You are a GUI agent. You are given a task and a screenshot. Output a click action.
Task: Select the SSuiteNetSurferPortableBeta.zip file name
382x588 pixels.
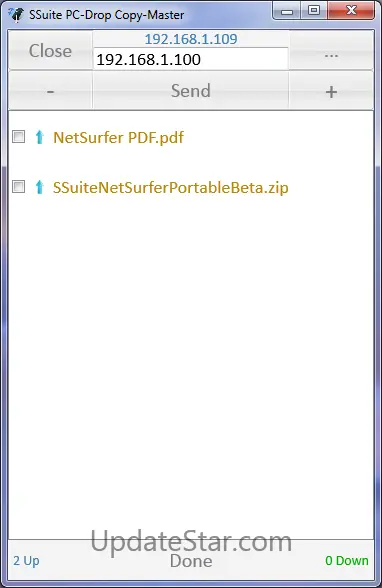[x=171, y=188]
